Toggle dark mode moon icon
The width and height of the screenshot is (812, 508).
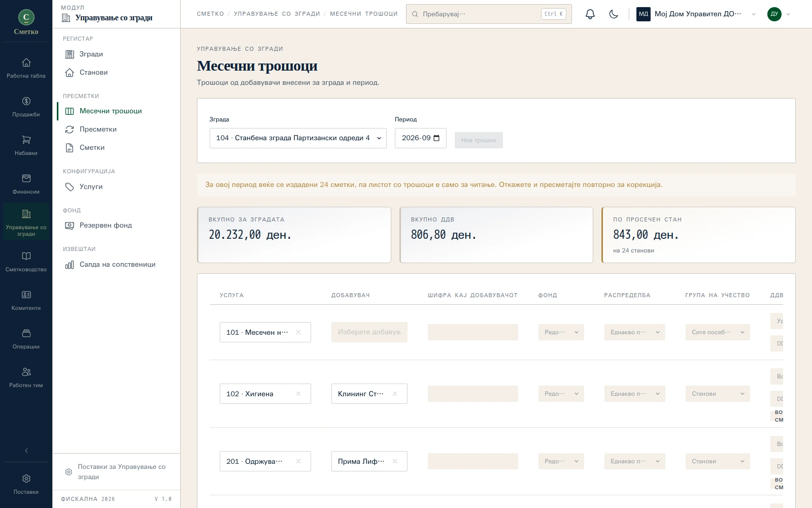click(x=614, y=14)
